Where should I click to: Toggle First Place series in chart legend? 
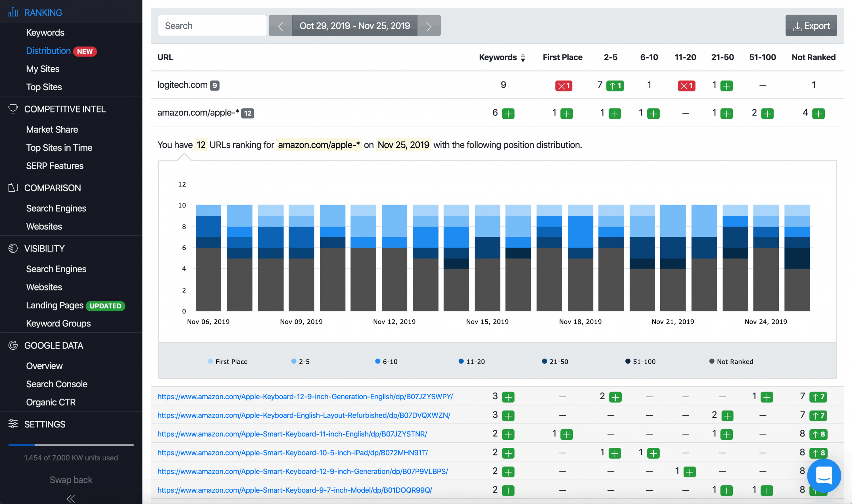pyautogui.click(x=228, y=362)
